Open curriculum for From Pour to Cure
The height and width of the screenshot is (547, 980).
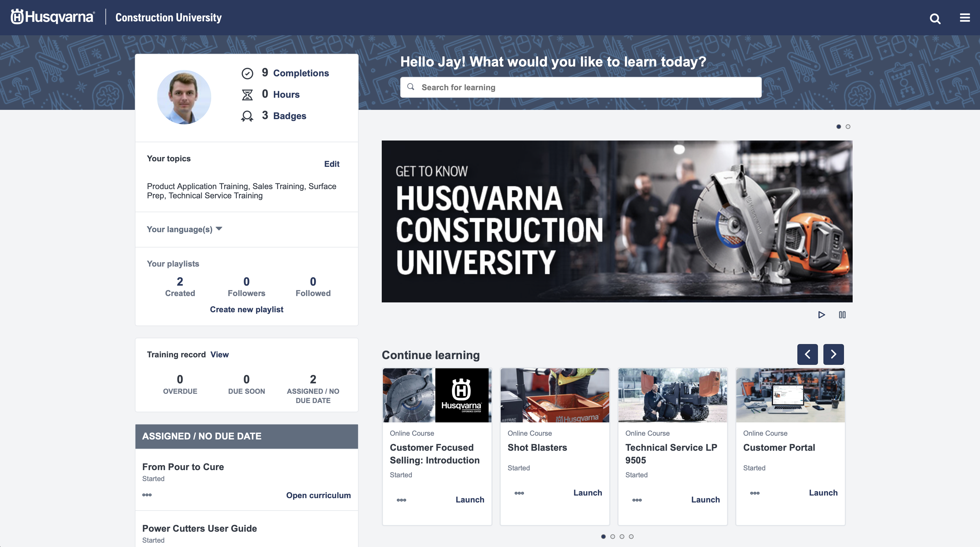tap(318, 495)
